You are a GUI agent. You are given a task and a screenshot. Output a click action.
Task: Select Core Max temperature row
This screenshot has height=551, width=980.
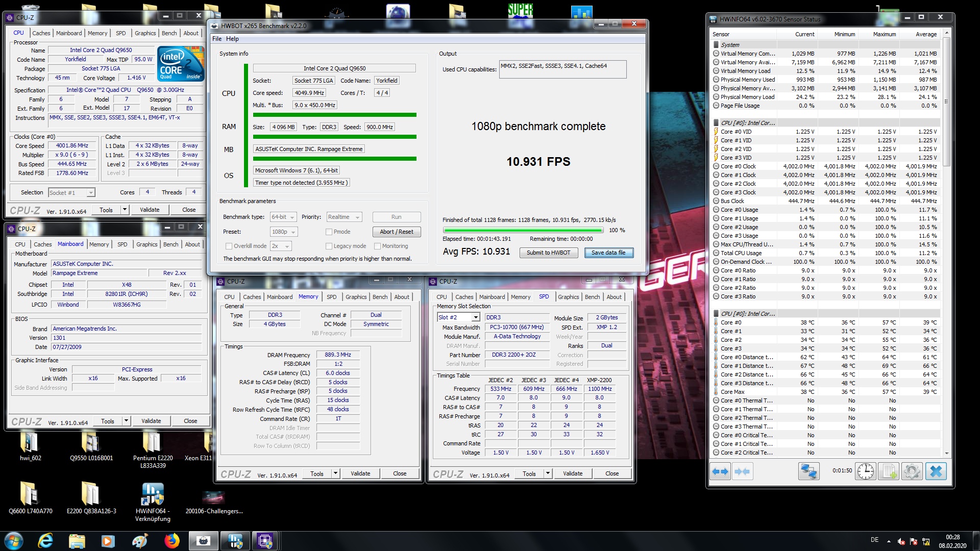tap(825, 392)
